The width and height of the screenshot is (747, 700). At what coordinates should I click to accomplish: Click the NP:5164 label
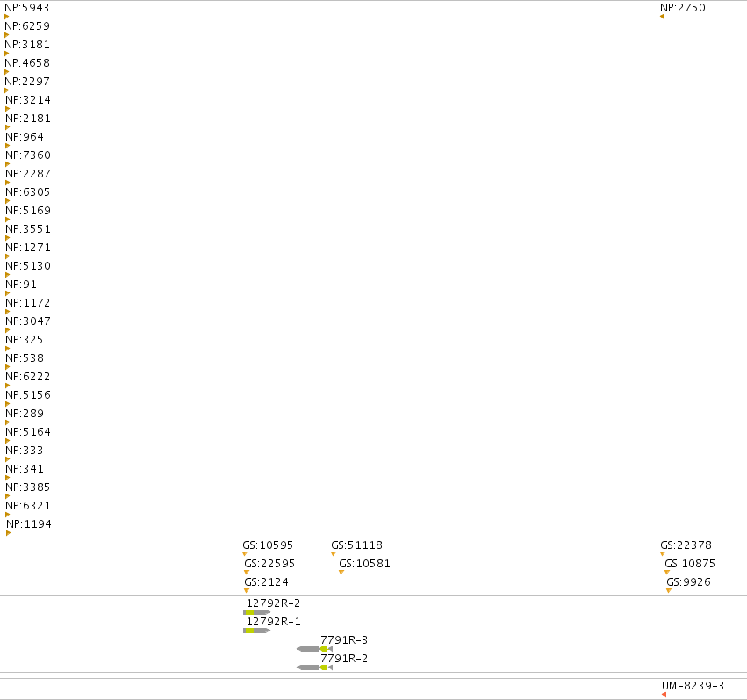pyautogui.click(x=28, y=432)
